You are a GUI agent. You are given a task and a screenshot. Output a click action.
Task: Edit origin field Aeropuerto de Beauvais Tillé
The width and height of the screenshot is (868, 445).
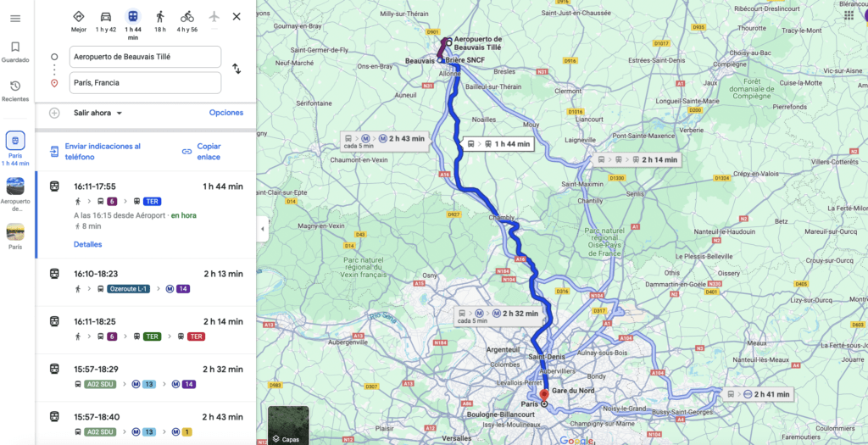pos(145,57)
